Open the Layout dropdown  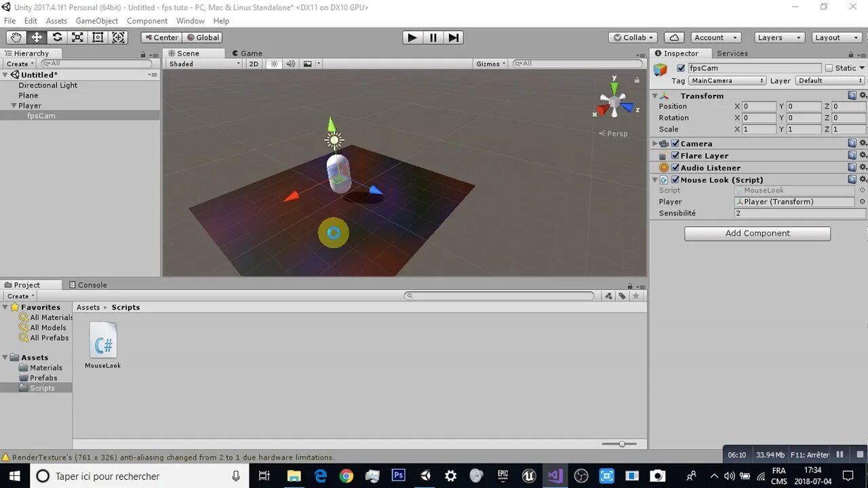click(836, 37)
